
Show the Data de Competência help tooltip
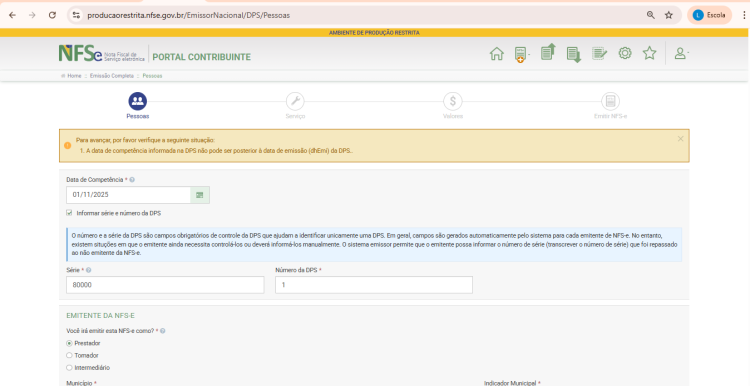(132, 180)
